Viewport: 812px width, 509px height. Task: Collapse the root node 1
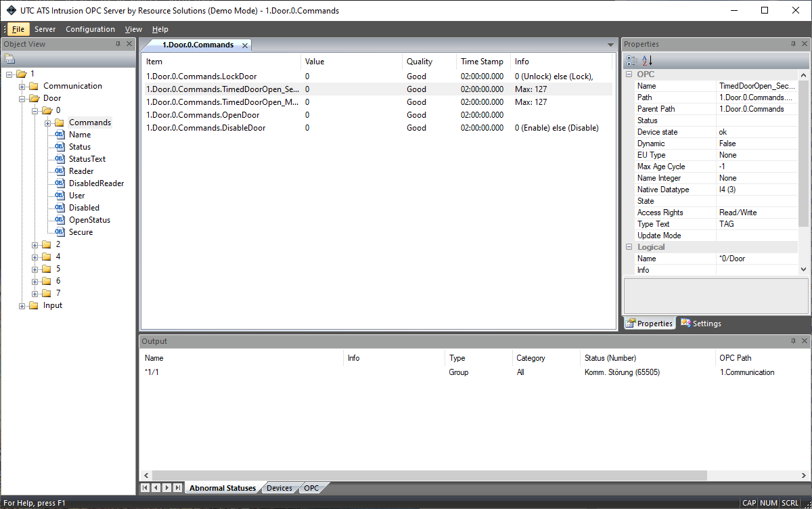pos(9,74)
